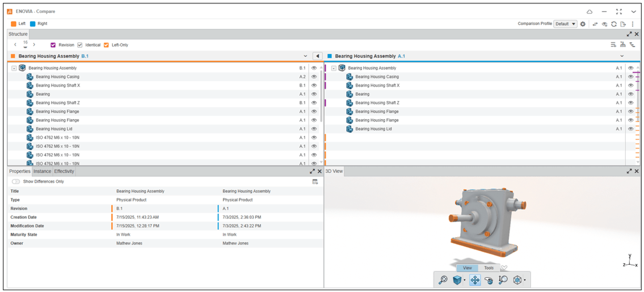
Task: Go to the next difference arrow
Action: coord(34,45)
